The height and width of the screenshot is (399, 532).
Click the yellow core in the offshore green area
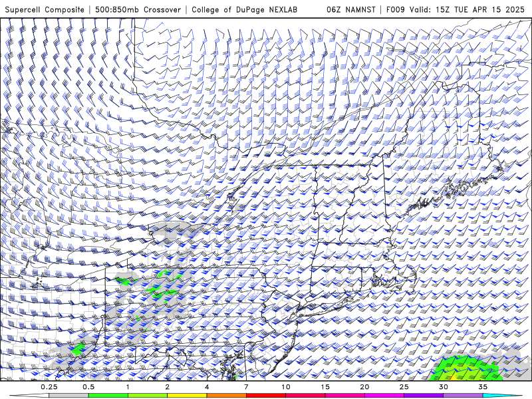(452, 377)
